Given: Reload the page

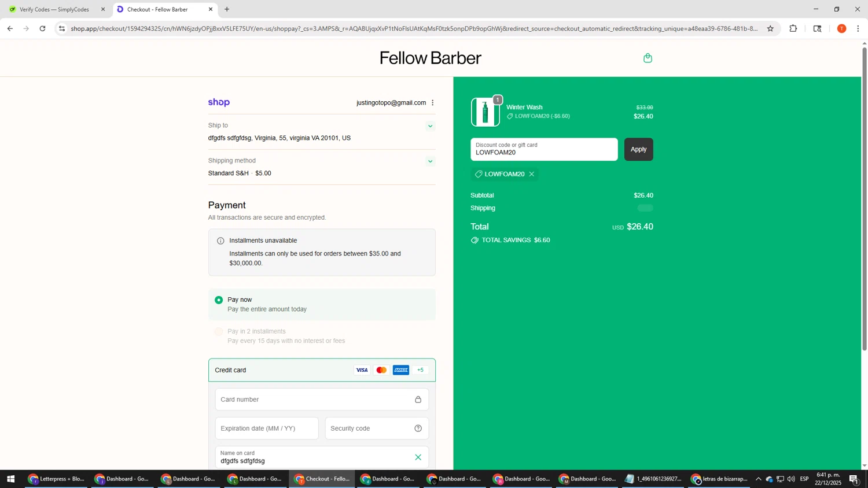Looking at the screenshot, I should 42,28.
